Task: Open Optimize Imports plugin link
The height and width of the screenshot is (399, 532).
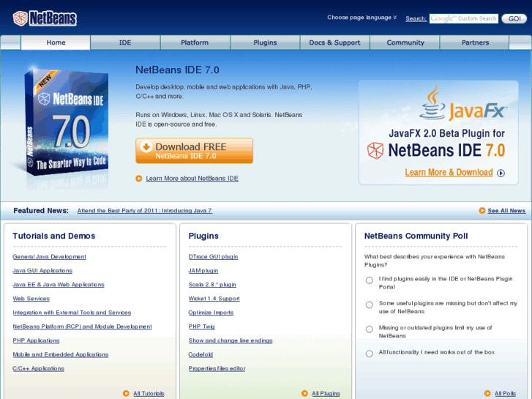Action: pyautogui.click(x=211, y=313)
